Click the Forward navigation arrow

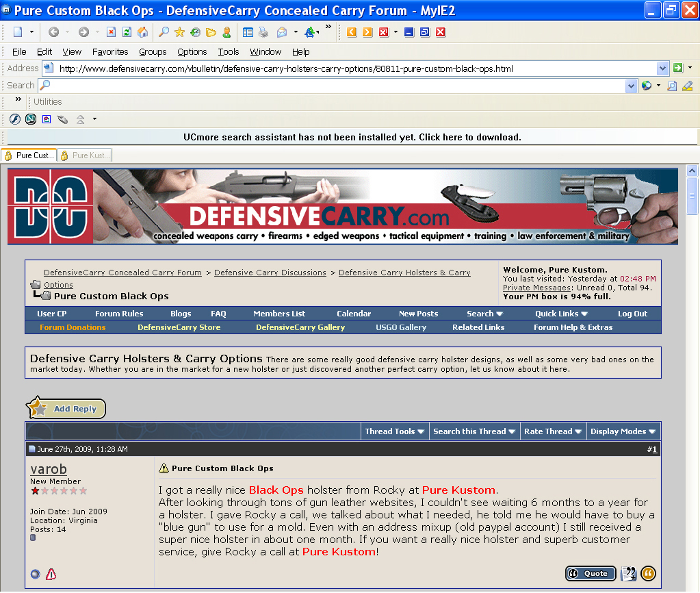[x=83, y=32]
